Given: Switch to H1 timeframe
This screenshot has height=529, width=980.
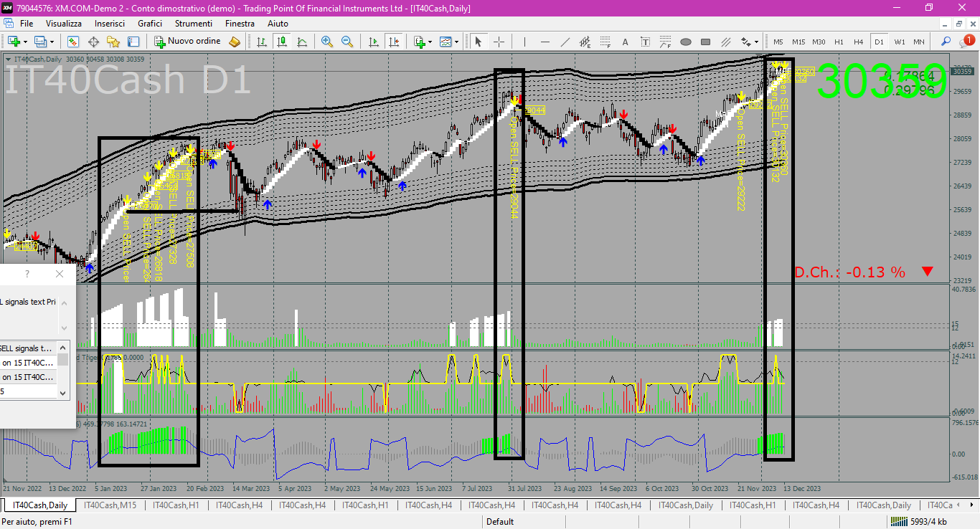Looking at the screenshot, I should click(x=839, y=42).
